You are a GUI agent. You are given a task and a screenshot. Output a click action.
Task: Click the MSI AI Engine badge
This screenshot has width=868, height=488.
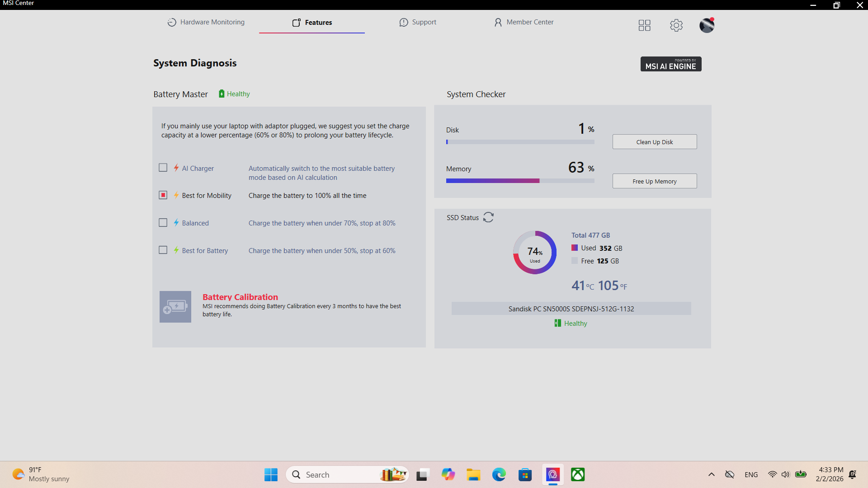tap(671, 64)
